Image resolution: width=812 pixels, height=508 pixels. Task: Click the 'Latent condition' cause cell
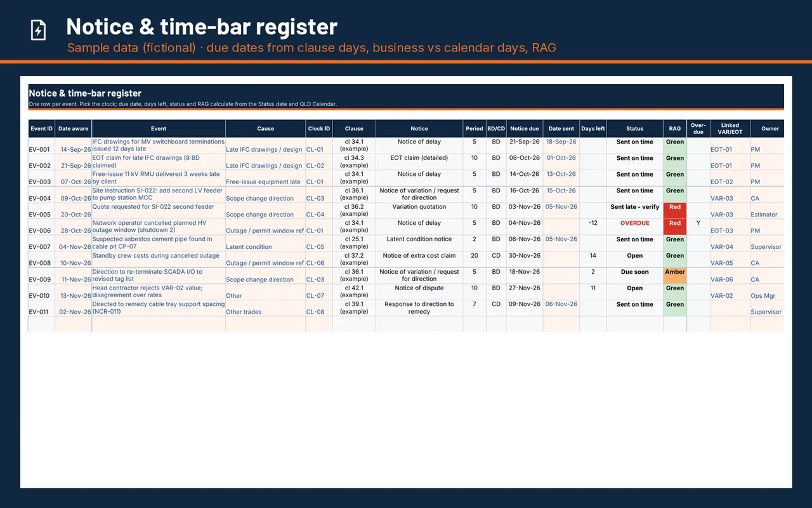(x=266, y=243)
